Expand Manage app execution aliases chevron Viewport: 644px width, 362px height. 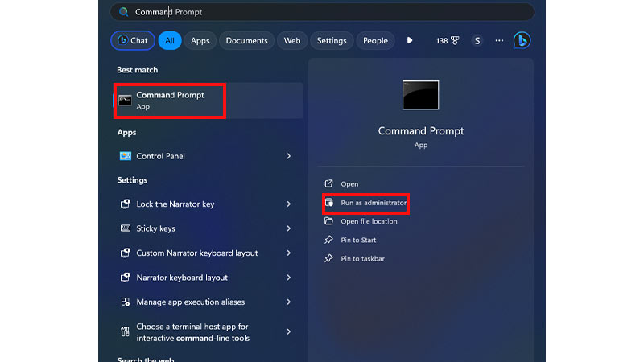pos(289,302)
